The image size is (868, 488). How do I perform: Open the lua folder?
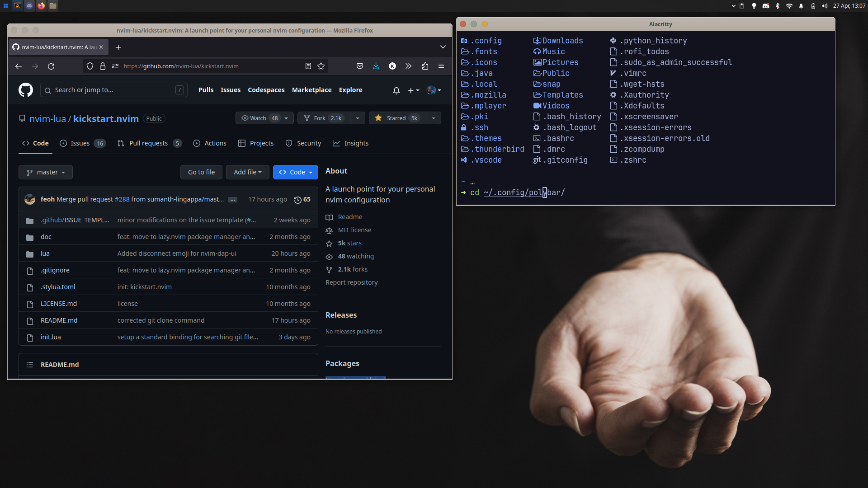click(45, 253)
